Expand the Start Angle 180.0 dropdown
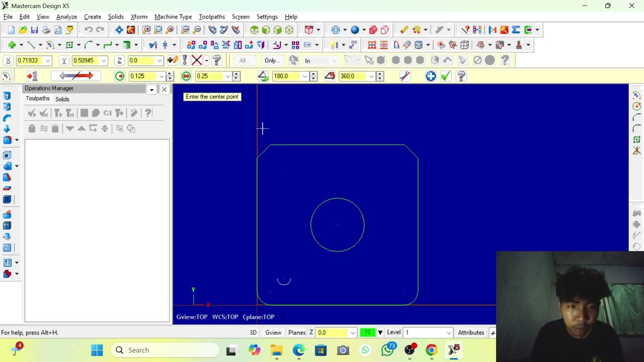The image size is (644, 362). 305,76
